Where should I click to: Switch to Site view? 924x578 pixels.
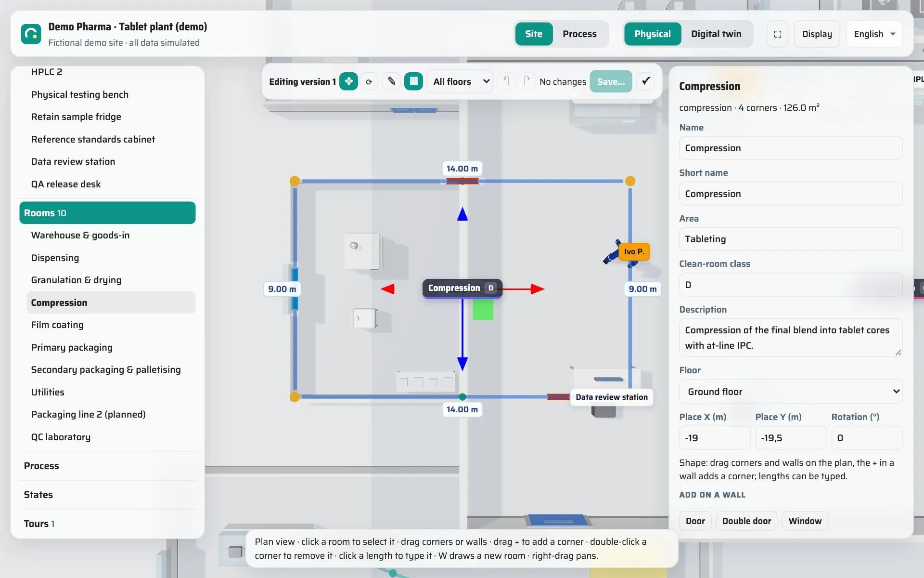(x=534, y=34)
